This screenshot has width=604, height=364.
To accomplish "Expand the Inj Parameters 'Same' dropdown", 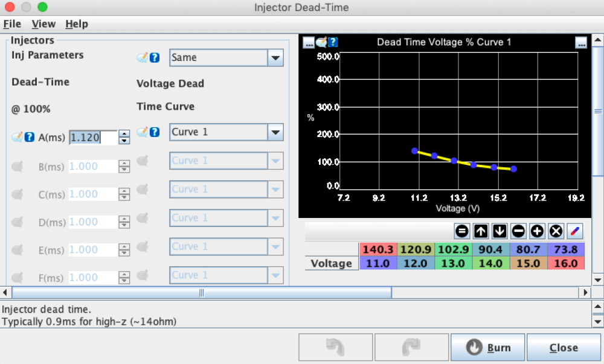I will 275,58.
